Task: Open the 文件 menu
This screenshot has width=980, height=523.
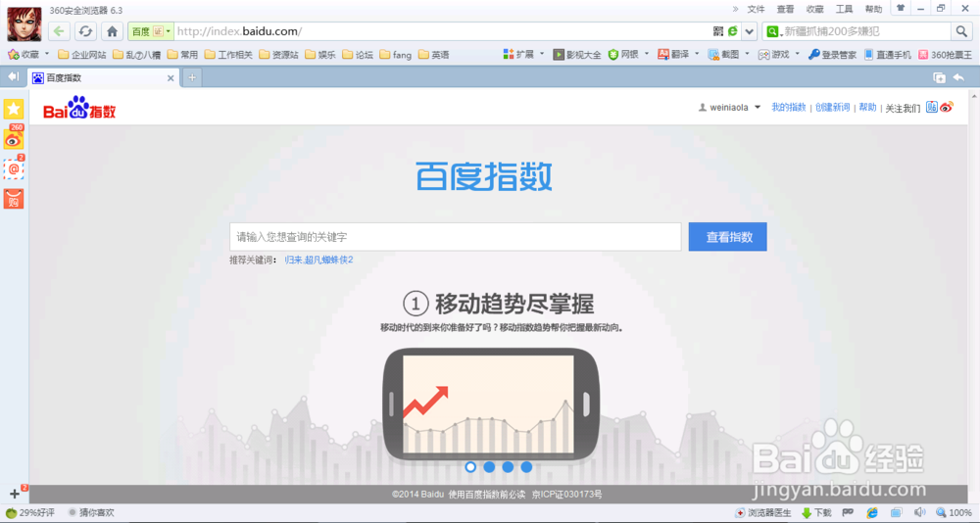Action: [756, 9]
